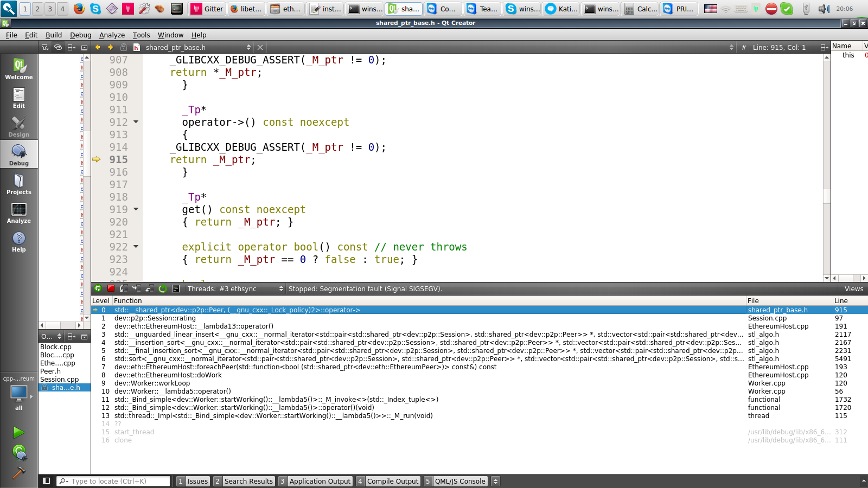Open the Tools menu
This screenshot has width=868, height=488.
141,35
